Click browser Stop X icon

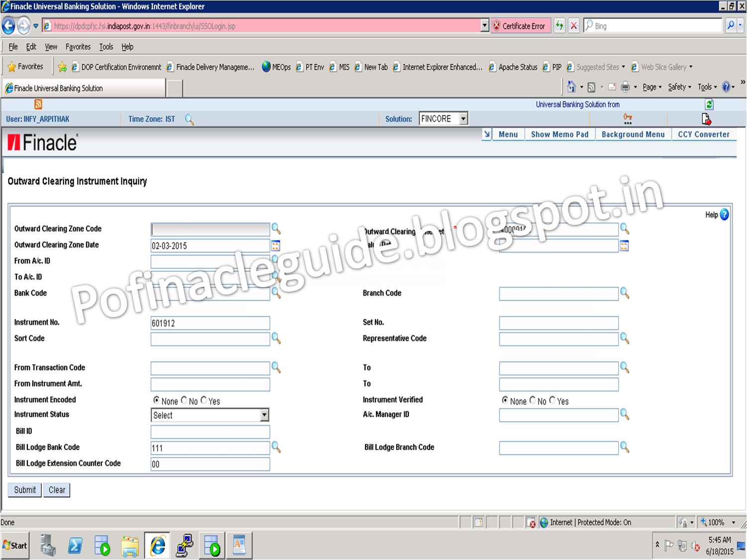(573, 26)
